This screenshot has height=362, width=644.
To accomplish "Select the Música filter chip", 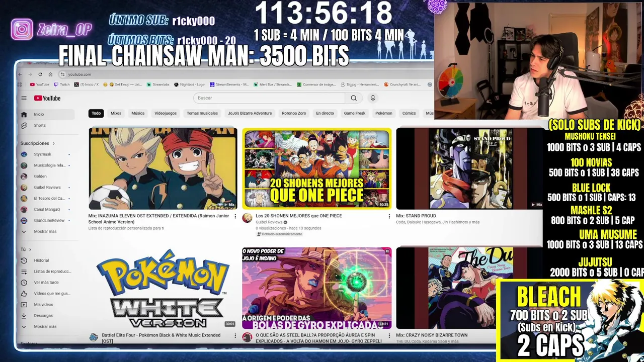I will click(x=138, y=113).
